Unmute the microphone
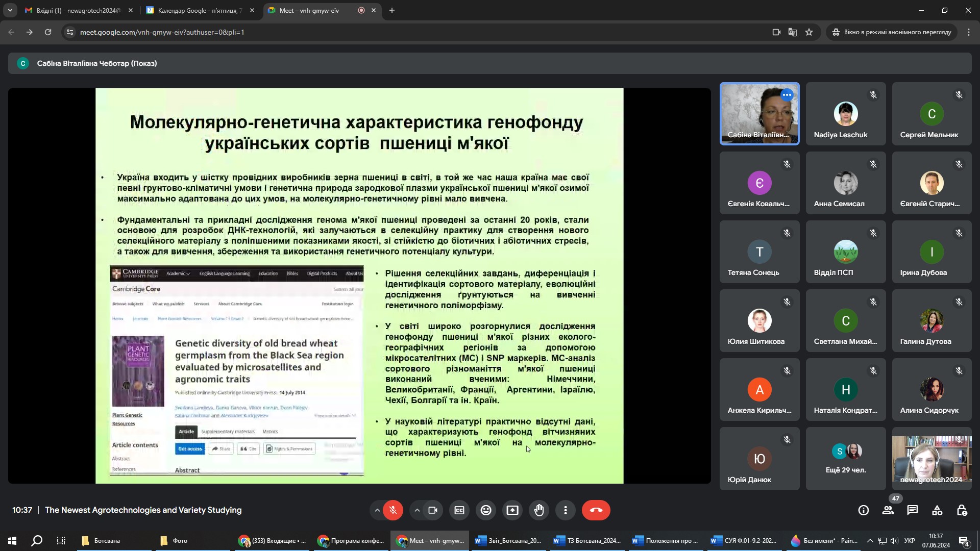This screenshot has height=551, width=980. [393, 510]
